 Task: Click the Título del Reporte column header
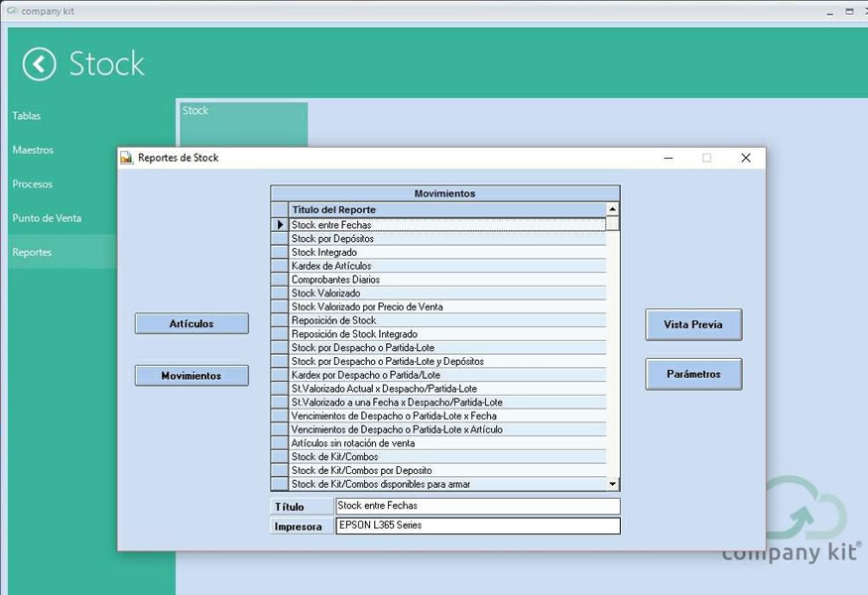click(x=447, y=210)
